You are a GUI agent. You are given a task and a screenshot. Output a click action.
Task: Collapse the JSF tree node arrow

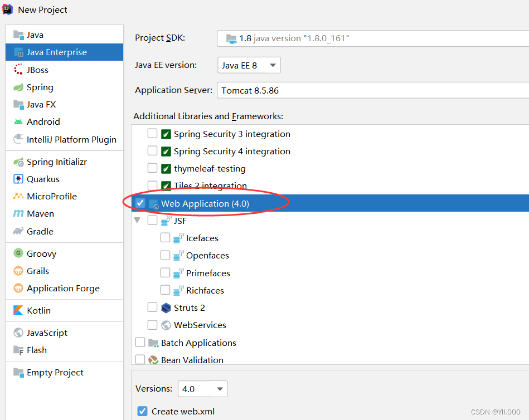[x=137, y=221]
